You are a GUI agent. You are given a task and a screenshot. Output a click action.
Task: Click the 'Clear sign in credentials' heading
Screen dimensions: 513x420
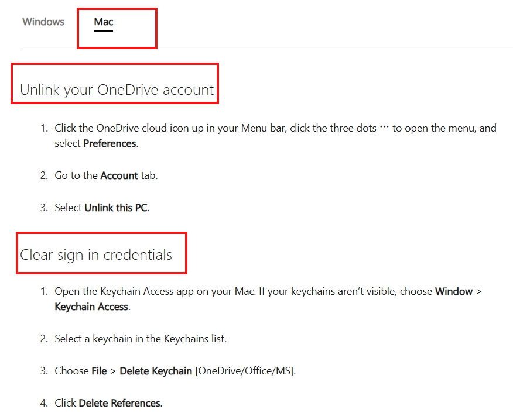(96, 254)
